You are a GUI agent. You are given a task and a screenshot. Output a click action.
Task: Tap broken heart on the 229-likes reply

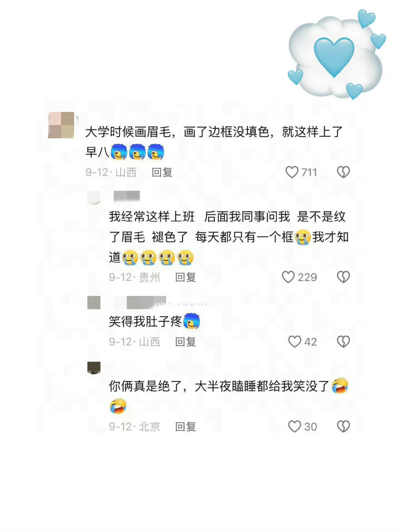[x=343, y=277]
